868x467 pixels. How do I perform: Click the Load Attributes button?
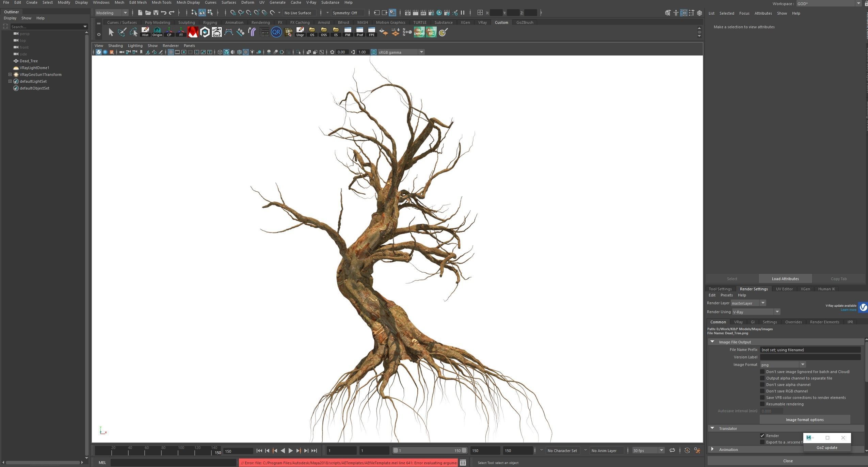click(x=785, y=279)
